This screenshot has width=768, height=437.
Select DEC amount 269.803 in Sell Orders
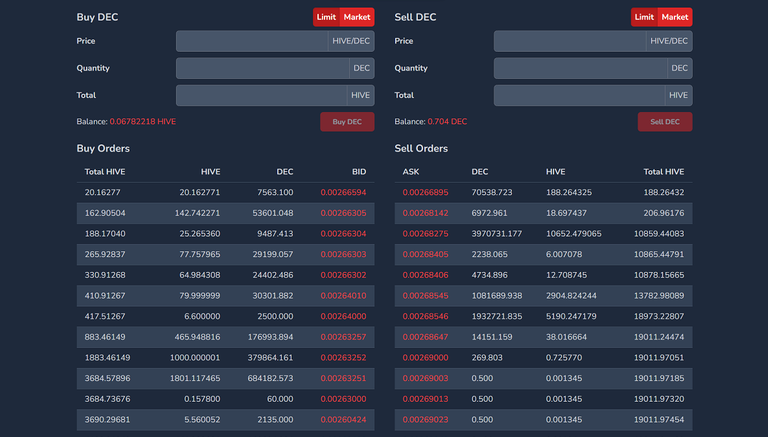pyautogui.click(x=487, y=358)
